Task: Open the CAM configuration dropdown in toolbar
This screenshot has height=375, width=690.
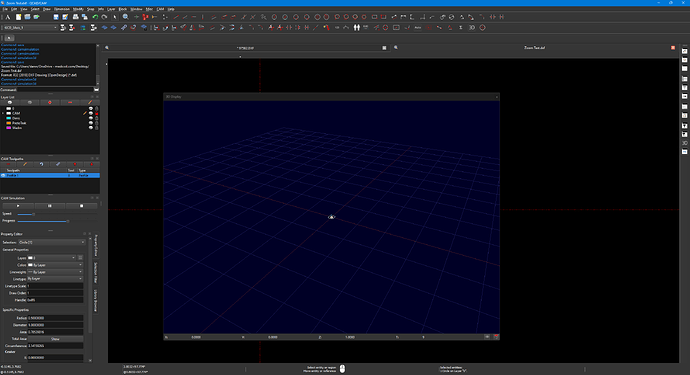Action: [30, 27]
